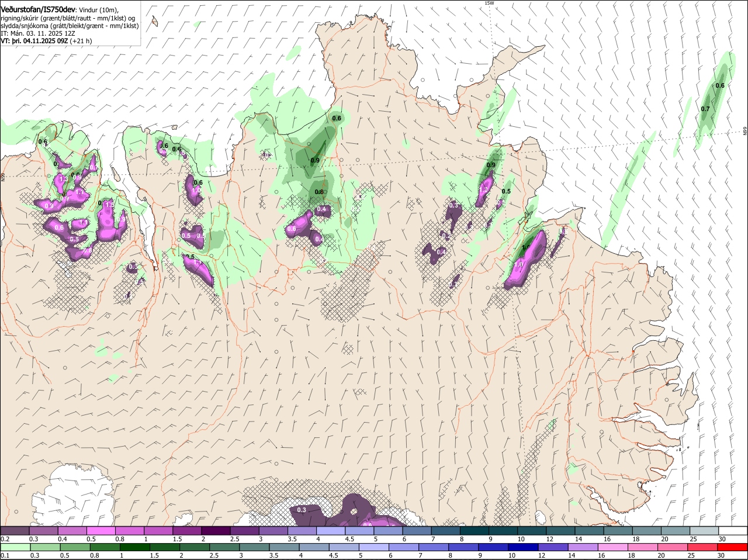The height and width of the screenshot is (560, 748).
Task: Click the snow legend swatch between 14 and 16
Action: (589, 530)
